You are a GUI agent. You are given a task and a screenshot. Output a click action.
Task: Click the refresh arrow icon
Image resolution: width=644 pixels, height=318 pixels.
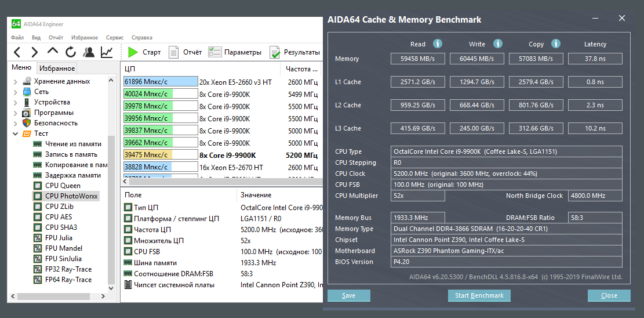click(x=71, y=52)
